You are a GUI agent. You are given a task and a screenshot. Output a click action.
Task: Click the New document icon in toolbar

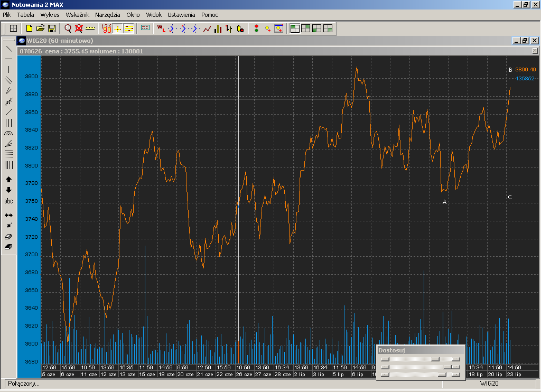[x=29, y=28]
